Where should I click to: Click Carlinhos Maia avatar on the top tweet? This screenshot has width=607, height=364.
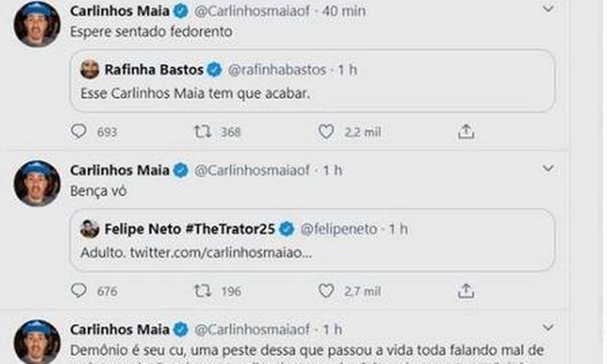37,23
